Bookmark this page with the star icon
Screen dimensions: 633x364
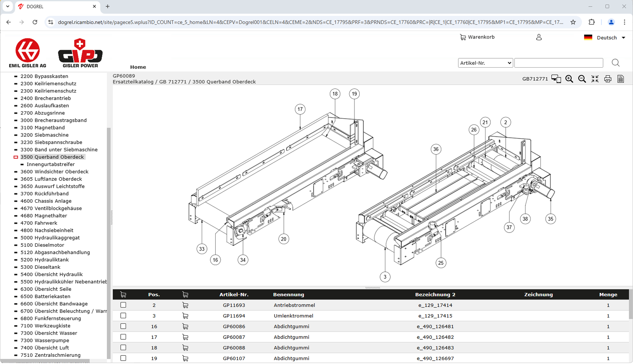tap(573, 22)
